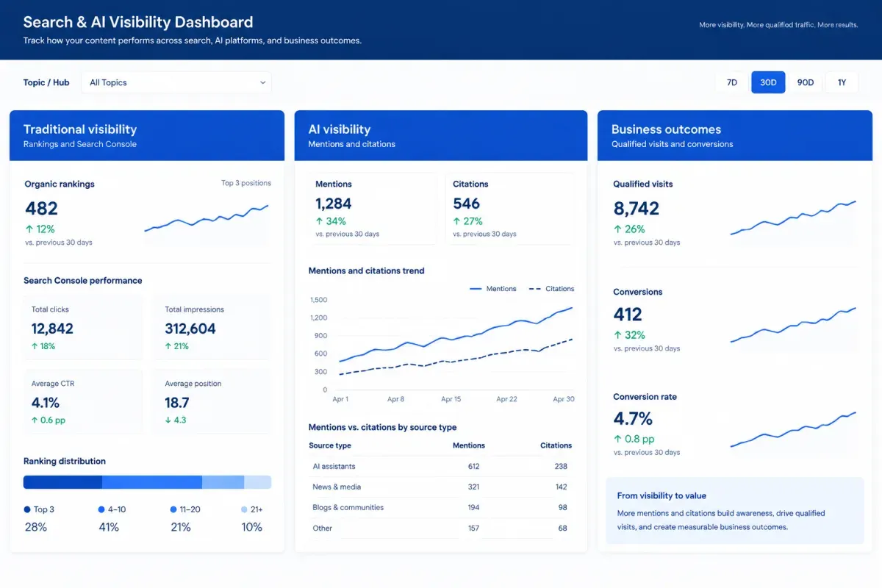Click the Traditional visibility panel header
Viewport: 882px width, 588px height.
click(x=147, y=135)
